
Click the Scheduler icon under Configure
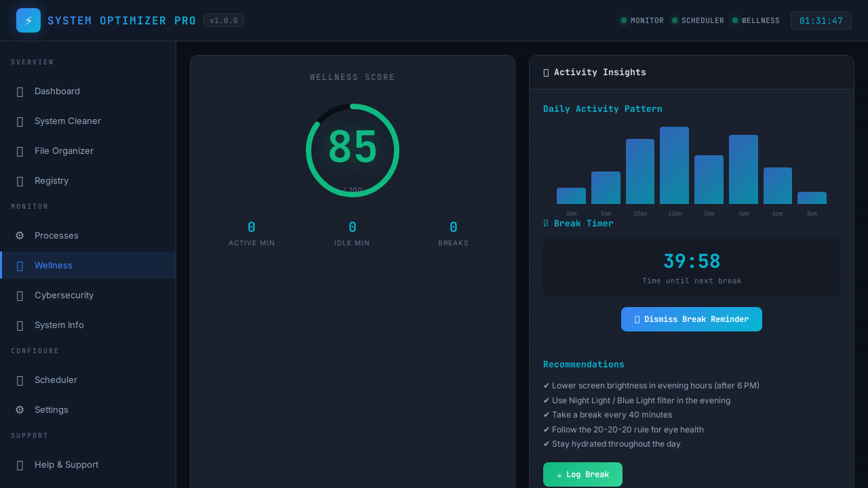point(20,380)
